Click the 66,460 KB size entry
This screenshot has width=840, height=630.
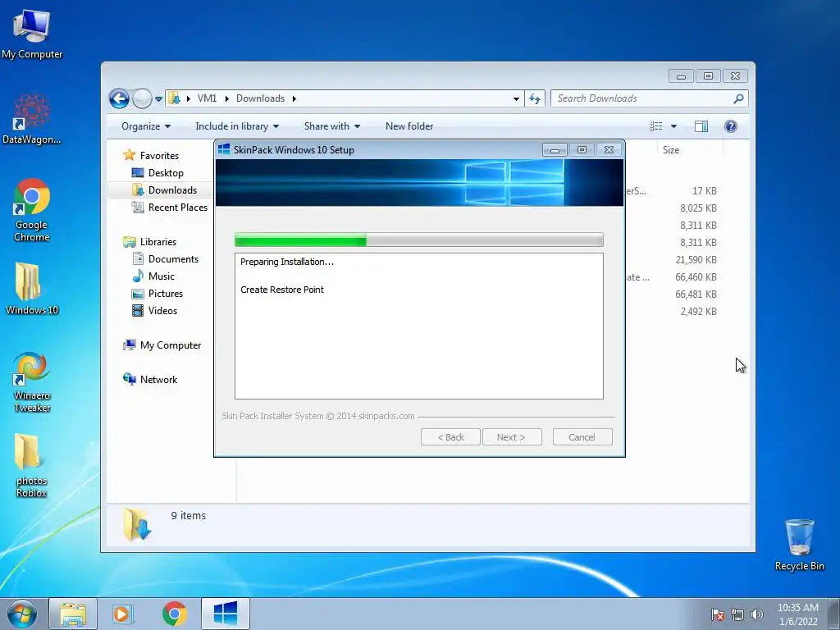coord(696,277)
